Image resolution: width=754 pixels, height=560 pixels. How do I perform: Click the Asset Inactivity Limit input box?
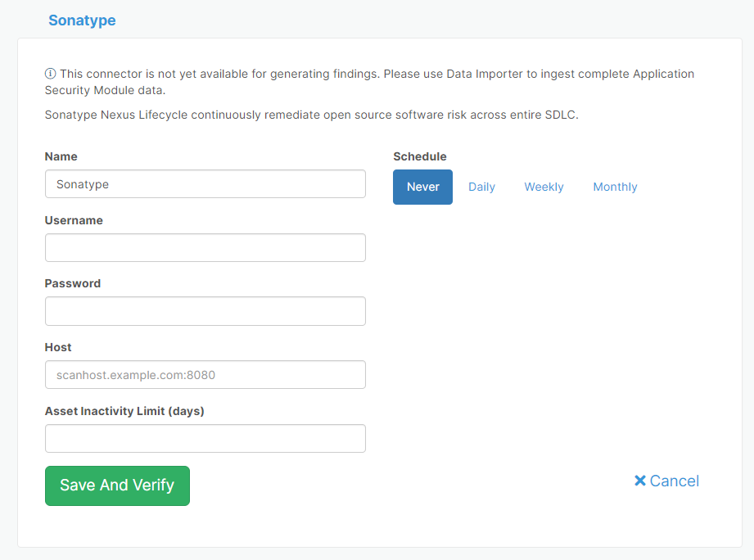tap(205, 439)
